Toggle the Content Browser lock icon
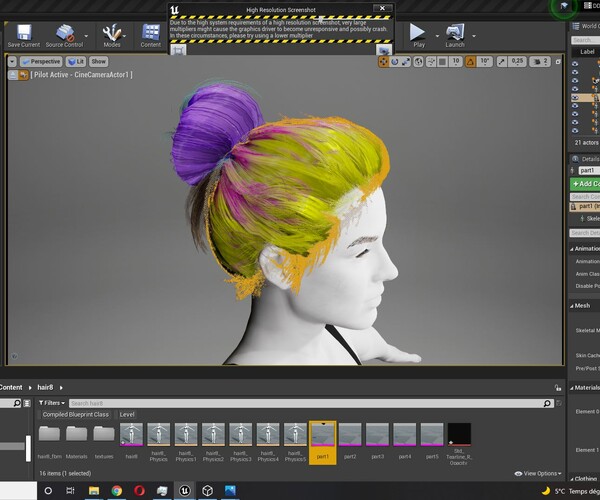Viewport: 600px width, 500px height. pos(558,388)
